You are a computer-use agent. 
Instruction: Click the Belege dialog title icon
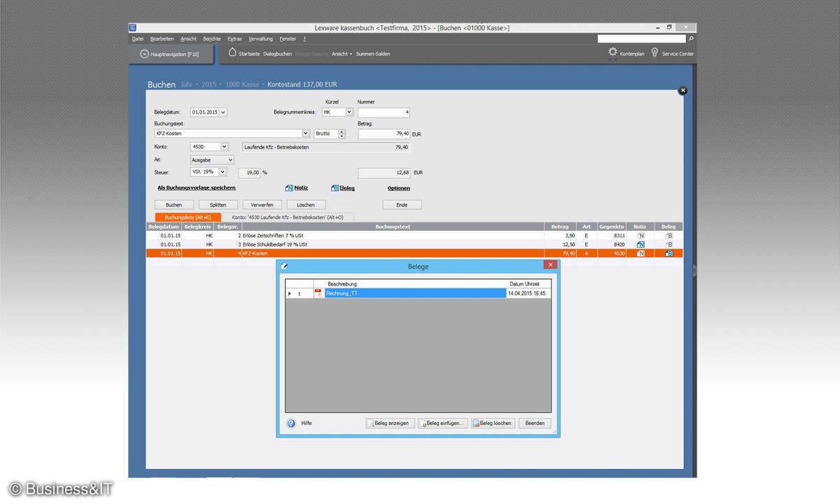click(284, 266)
